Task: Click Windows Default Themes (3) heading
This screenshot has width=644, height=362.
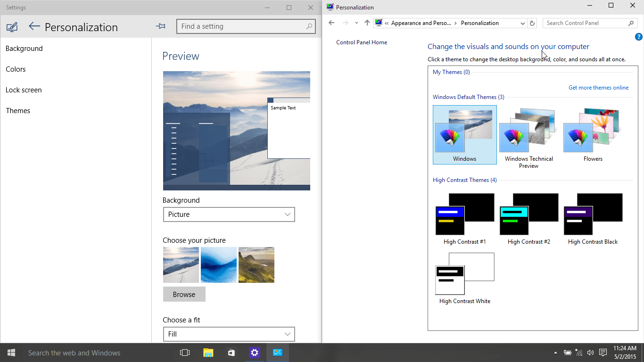Action: tap(469, 97)
